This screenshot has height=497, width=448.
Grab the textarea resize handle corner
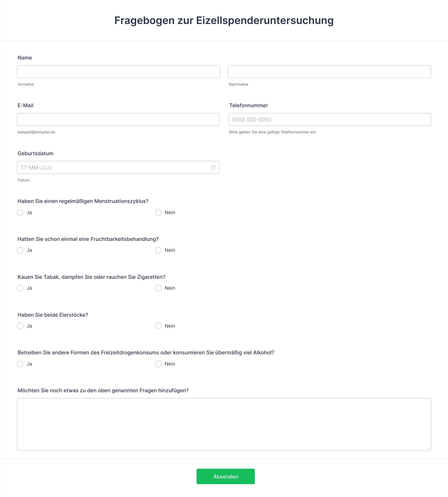pos(428,448)
